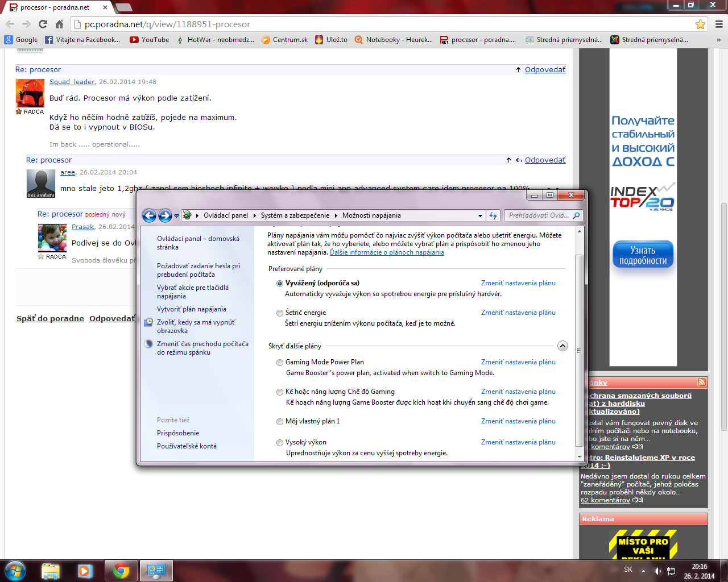Open Windows Media Player from taskbar
This screenshot has width=728, height=582.
pyautogui.click(x=85, y=571)
